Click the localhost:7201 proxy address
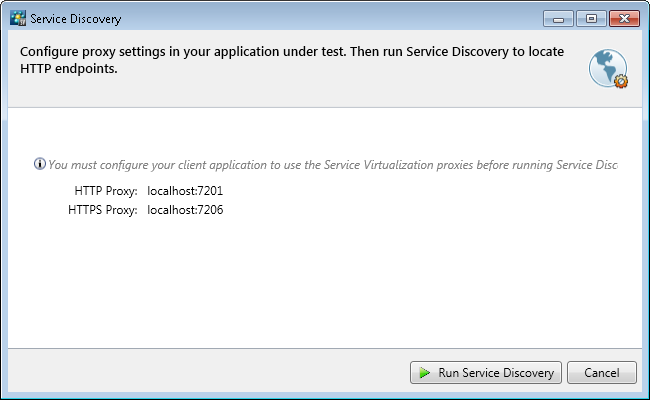650x400 pixels. click(185, 190)
